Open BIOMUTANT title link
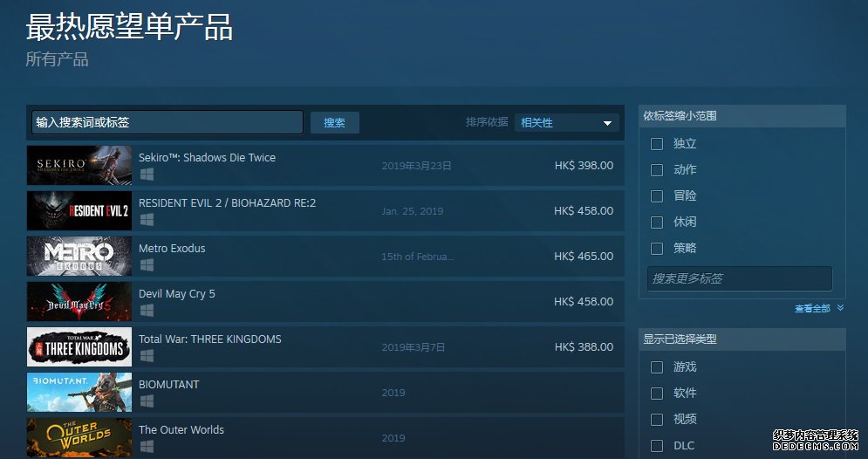The height and width of the screenshot is (459, 868). point(169,384)
